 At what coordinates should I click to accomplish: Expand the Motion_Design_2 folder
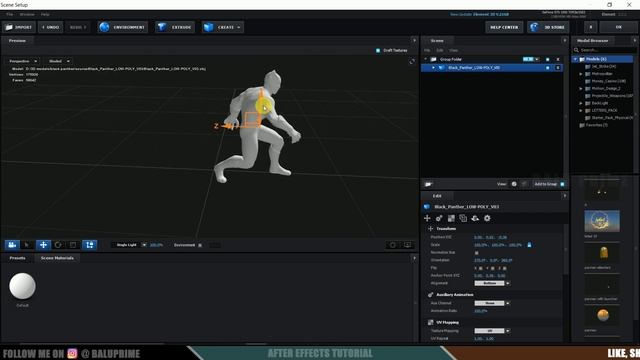click(581, 89)
